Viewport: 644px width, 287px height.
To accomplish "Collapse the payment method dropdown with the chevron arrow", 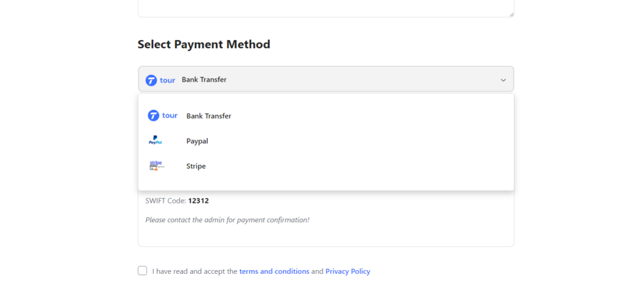I will click(x=503, y=80).
